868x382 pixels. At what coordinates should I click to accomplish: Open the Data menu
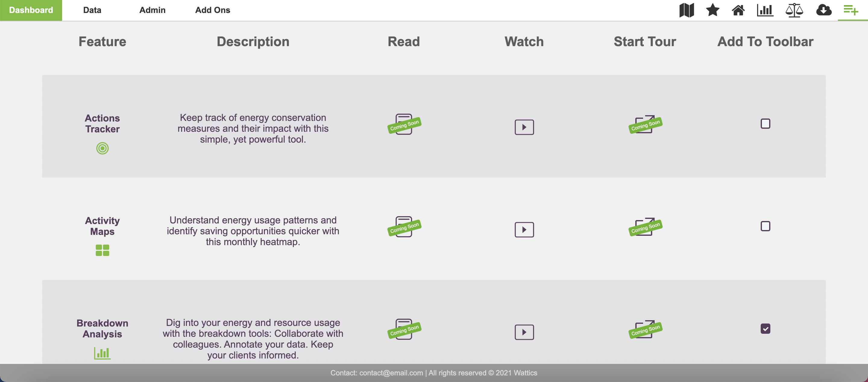[x=92, y=10]
